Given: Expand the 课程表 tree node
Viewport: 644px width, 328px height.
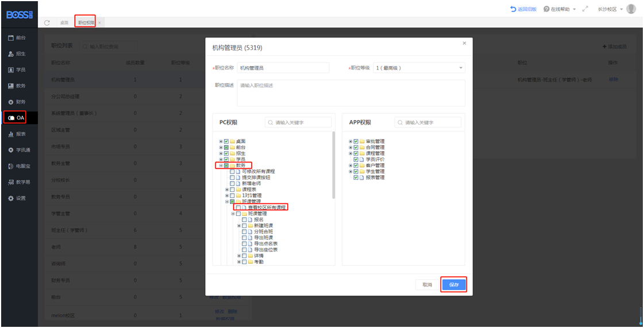Looking at the screenshot, I should 227,190.
